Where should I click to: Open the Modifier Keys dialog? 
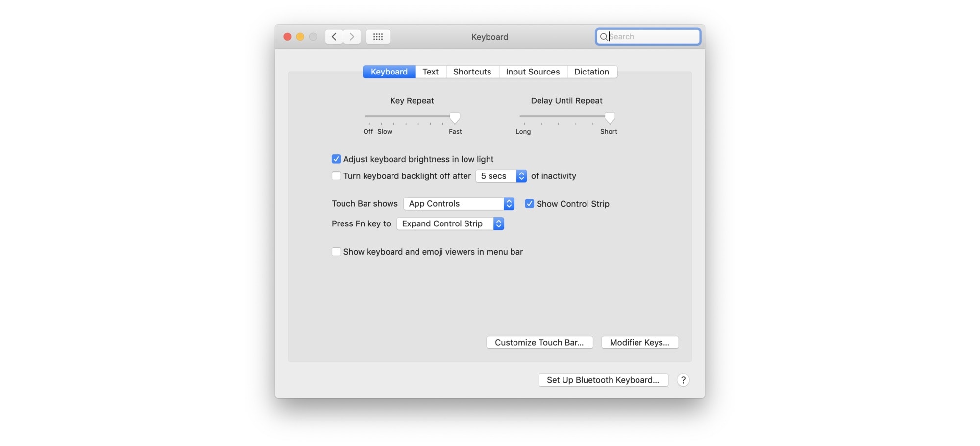tap(639, 342)
